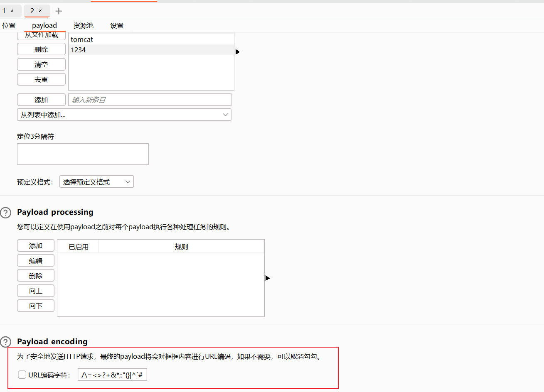The height and width of the screenshot is (392, 544).
Task: Enable the URL编码字符 checkbox
Action: pyautogui.click(x=22, y=375)
